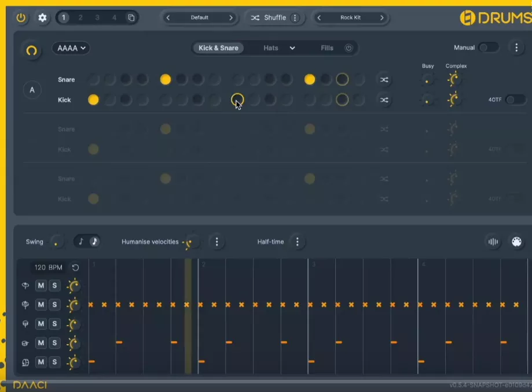
Task: Toggle the lit Snare step on beat 4
Action: point(310,80)
